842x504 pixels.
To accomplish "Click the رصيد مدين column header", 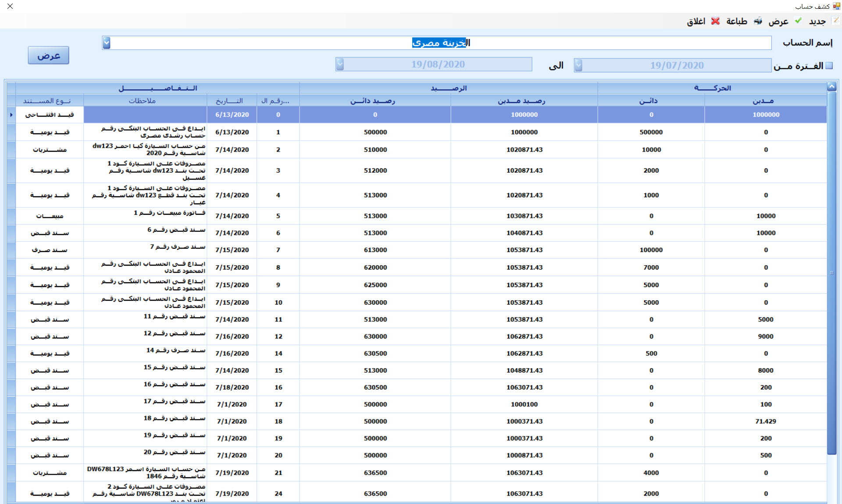I will (x=524, y=101).
